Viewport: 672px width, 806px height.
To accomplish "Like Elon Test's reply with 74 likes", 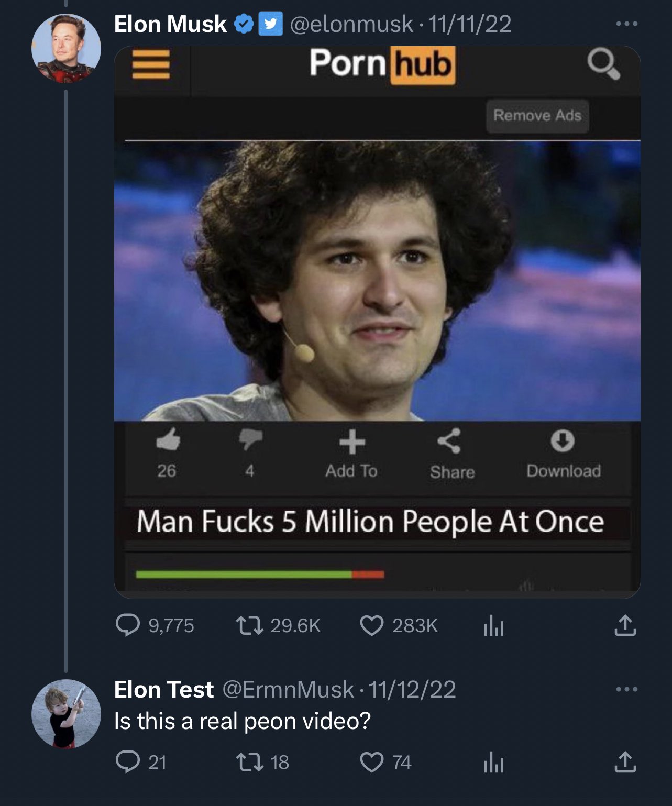I will coord(371,762).
